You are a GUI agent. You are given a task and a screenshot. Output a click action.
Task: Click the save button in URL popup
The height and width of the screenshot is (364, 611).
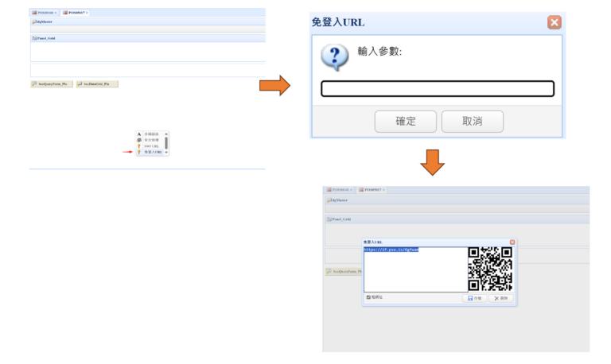pos(474,298)
